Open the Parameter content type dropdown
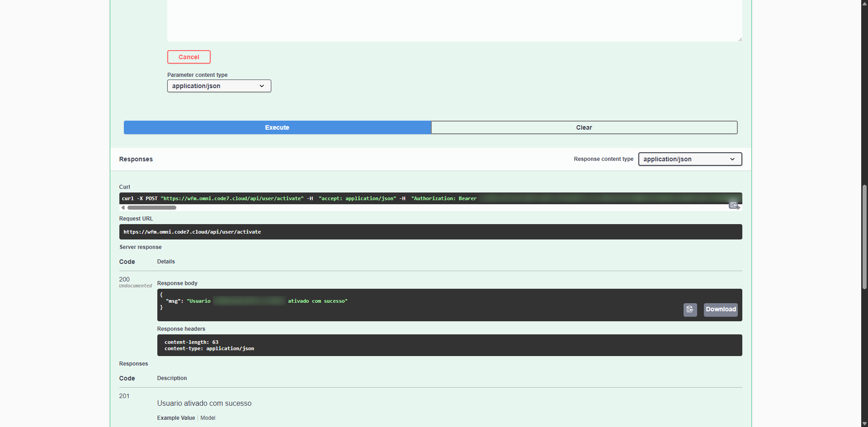Viewport: 868px width, 427px height. point(219,86)
